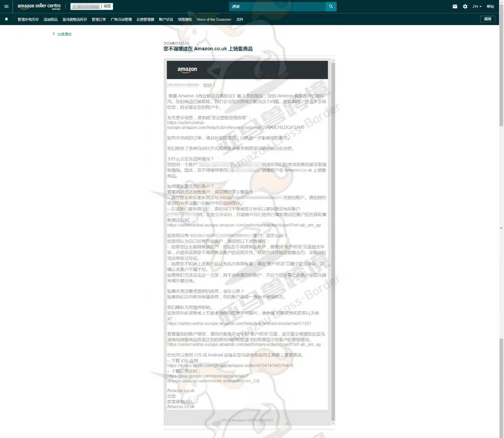The width and height of the screenshot is (504, 438).
Task: Click the amazon logo in email header
Action: [187, 69]
